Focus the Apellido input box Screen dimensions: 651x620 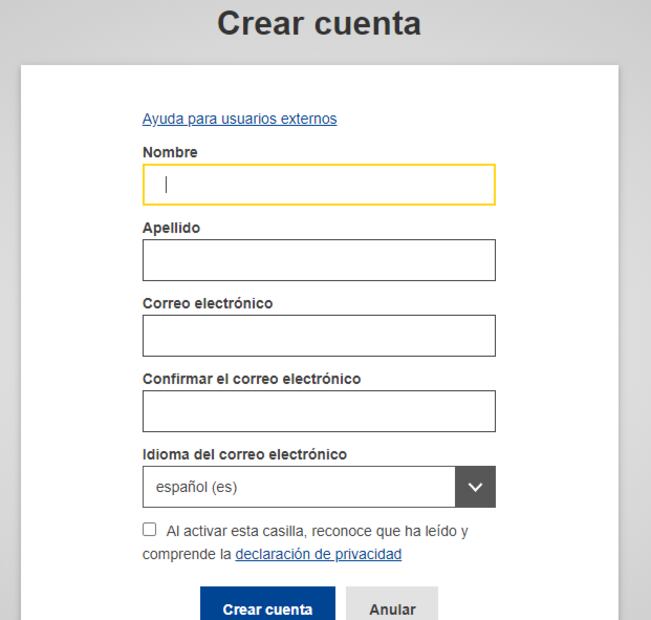[319, 260]
